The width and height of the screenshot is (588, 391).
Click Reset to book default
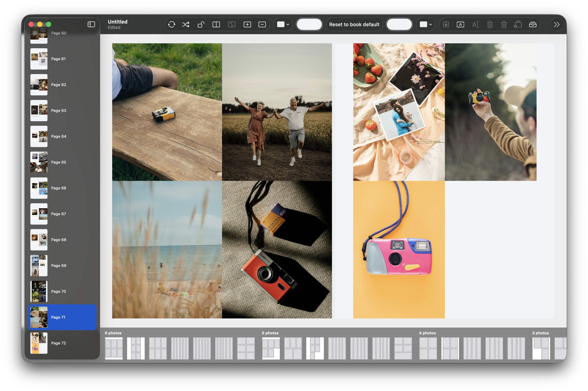(x=354, y=25)
